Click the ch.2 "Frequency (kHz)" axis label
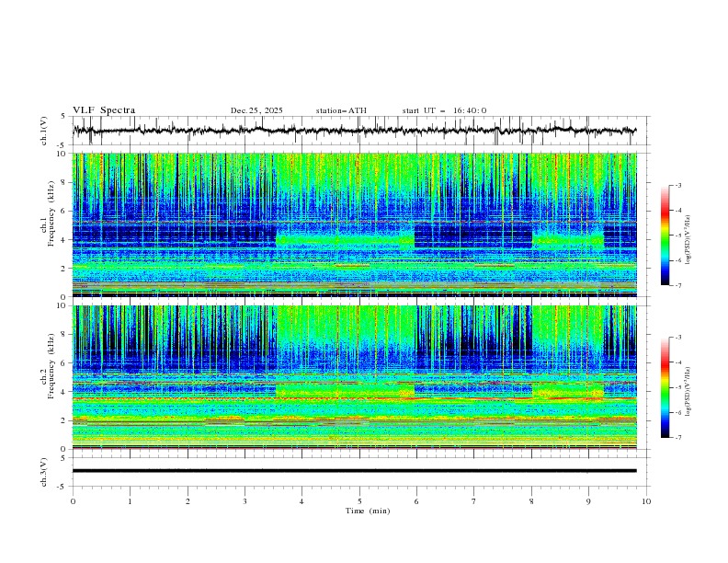 pyautogui.click(x=51, y=366)
